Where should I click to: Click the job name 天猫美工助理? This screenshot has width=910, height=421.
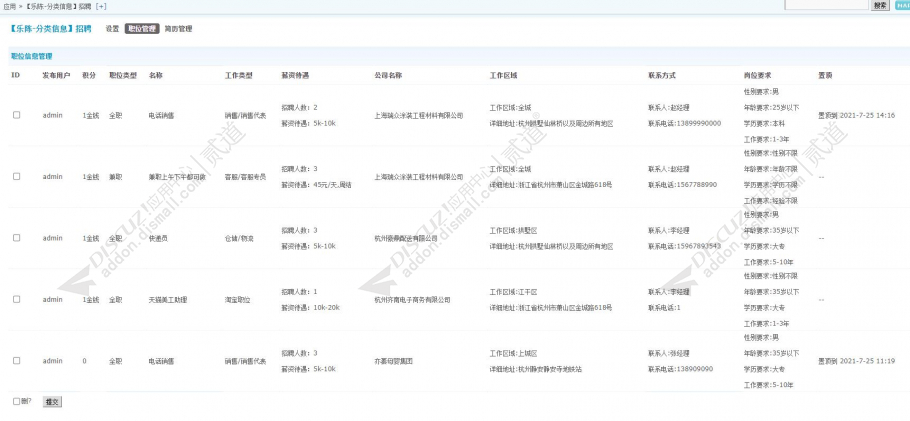168,300
